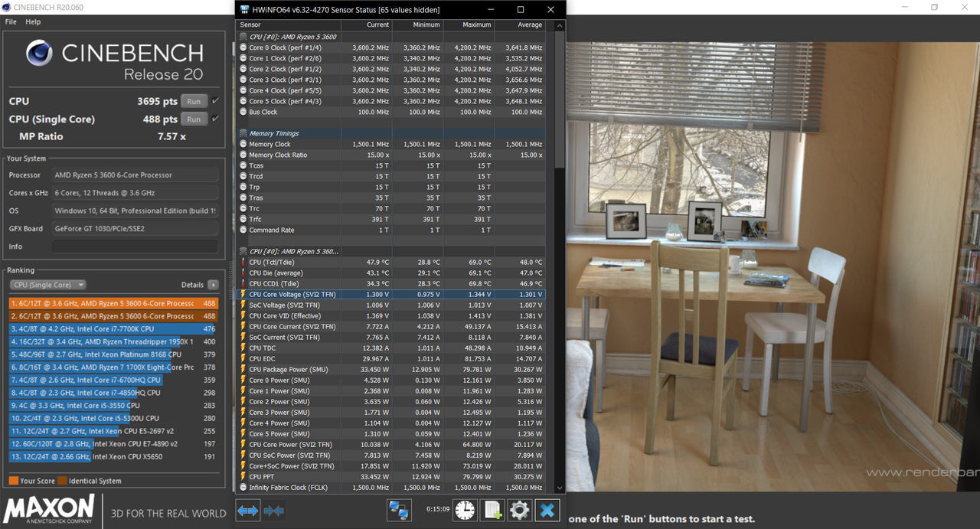Select the 'Core+SoC Power (SVI2 TFN)' sensor row

pyautogui.click(x=390, y=465)
